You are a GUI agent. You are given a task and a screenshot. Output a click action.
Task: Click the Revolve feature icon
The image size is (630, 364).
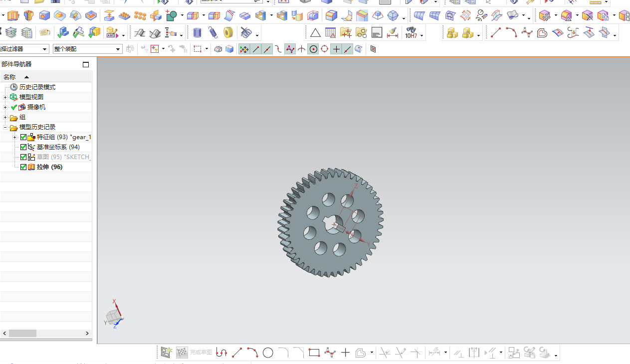[x=28, y=16]
